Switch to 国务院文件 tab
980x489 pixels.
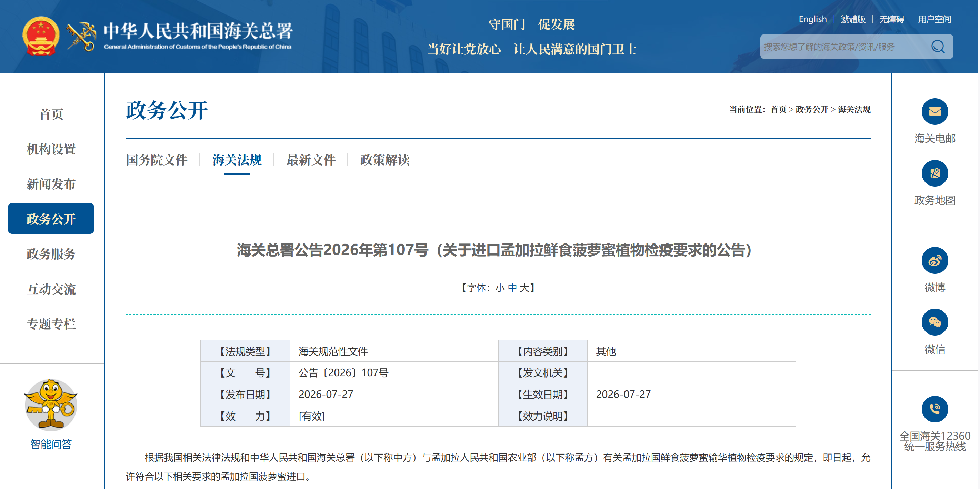pos(156,160)
